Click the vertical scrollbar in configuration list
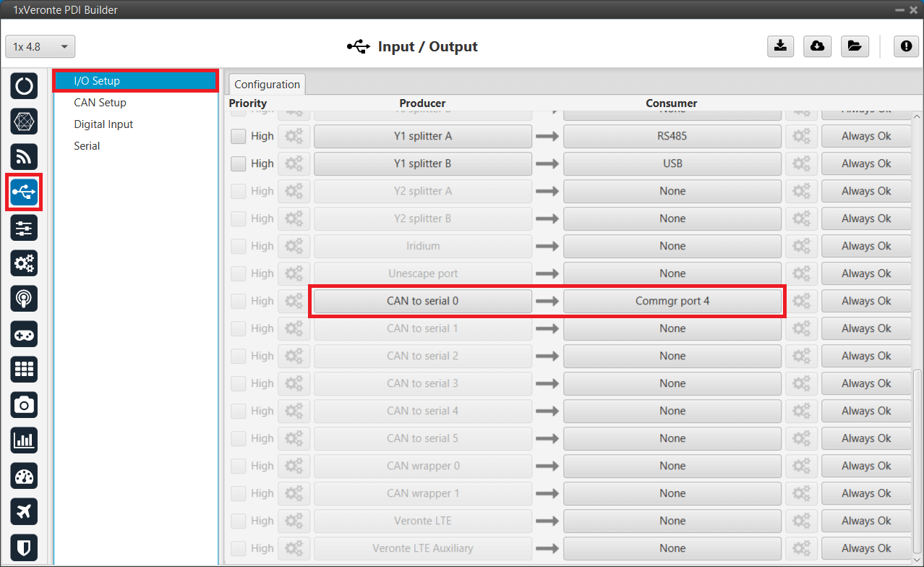The height and width of the screenshot is (567, 924). click(917, 463)
